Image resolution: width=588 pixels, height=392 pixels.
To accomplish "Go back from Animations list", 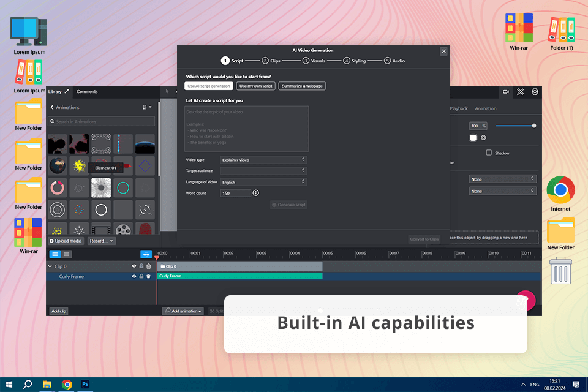I will [x=52, y=107].
